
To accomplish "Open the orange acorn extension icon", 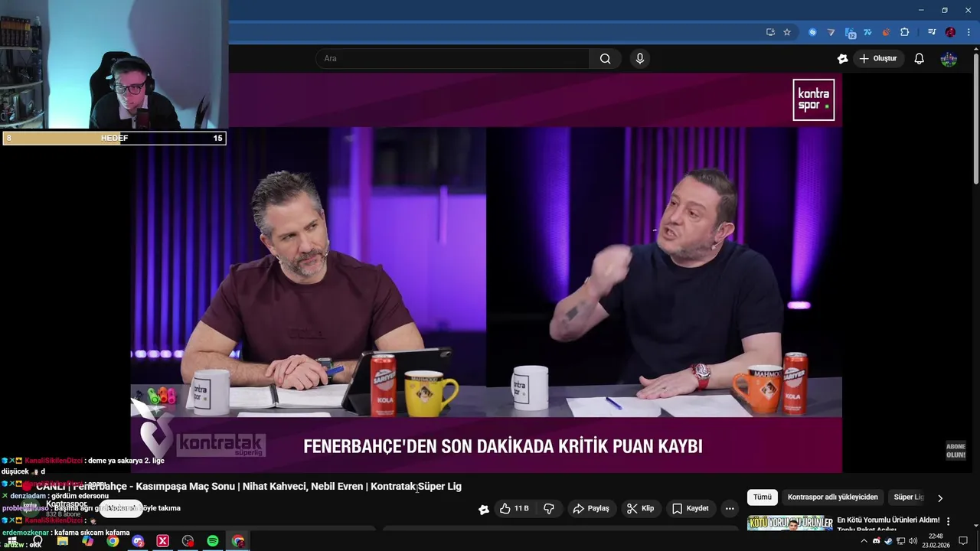I will [x=886, y=32].
